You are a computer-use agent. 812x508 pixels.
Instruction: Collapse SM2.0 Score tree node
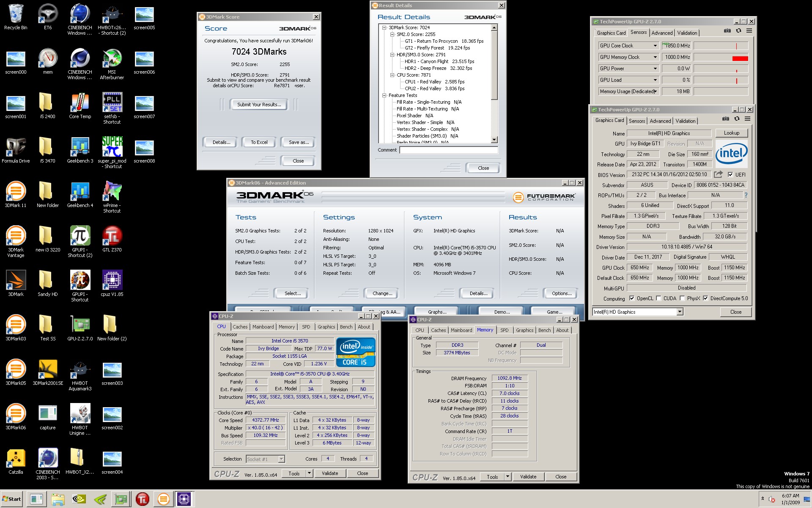click(392, 34)
